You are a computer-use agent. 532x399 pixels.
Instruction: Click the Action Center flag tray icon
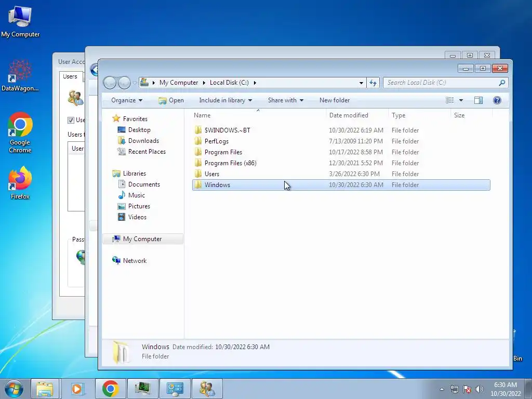pyautogui.click(x=467, y=389)
